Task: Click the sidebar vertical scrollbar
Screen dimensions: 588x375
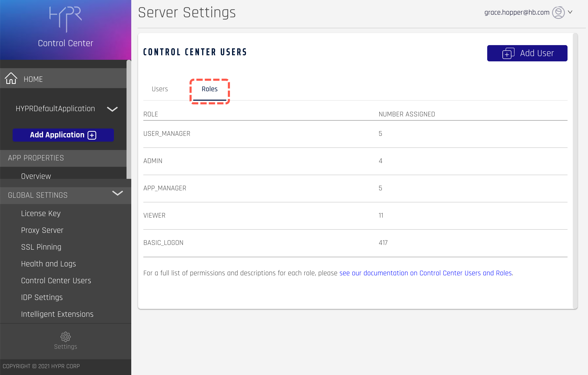Action: click(129, 119)
